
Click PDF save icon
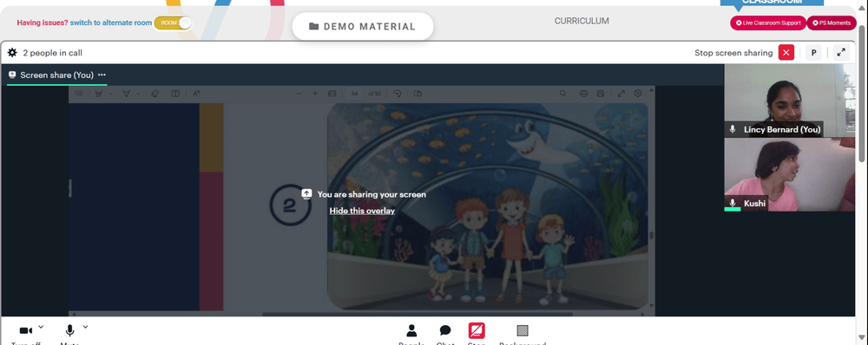600,94
